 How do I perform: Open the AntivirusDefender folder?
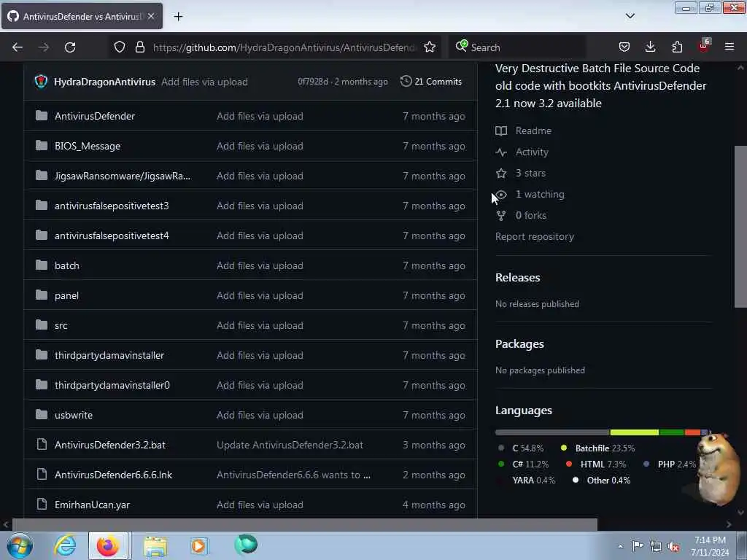click(95, 116)
